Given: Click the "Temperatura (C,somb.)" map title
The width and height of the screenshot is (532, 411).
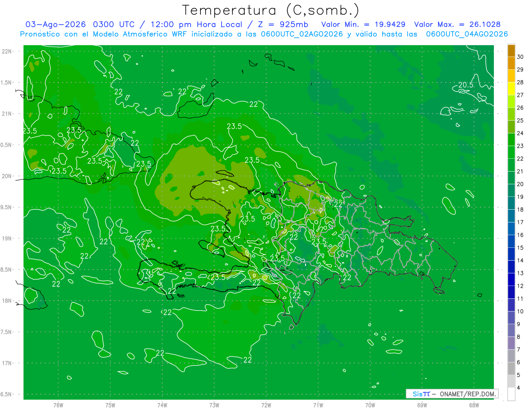Looking at the screenshot, I should pyautogui.click(x=270, y=10).
